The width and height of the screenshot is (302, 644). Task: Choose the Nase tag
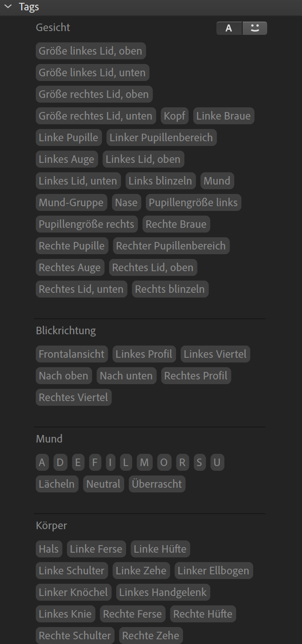pos(127,202)
